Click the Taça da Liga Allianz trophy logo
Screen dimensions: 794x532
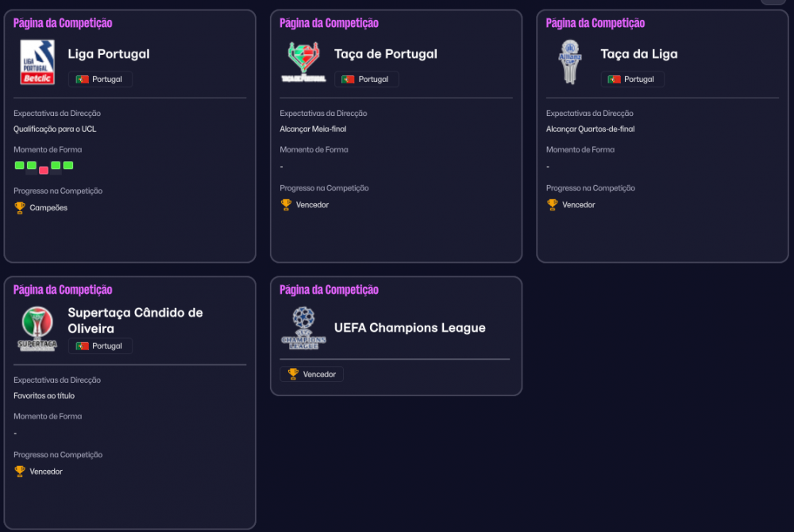pyautogui.click(x=569, y=62)
